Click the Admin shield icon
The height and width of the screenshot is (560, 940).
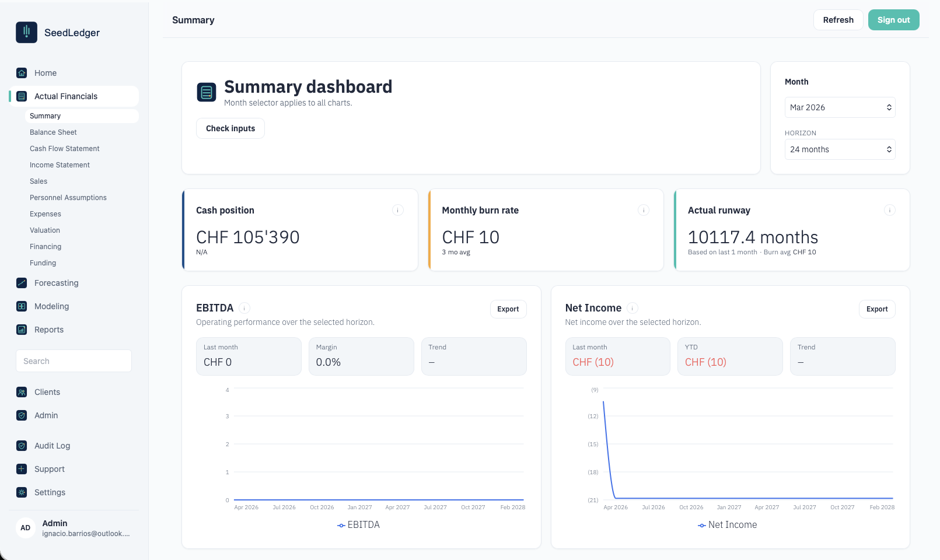point(22,415)
